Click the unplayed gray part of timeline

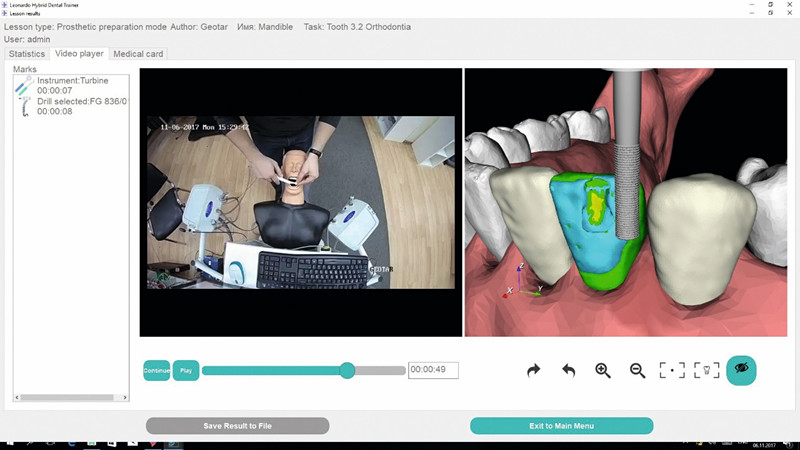point(381,370)
